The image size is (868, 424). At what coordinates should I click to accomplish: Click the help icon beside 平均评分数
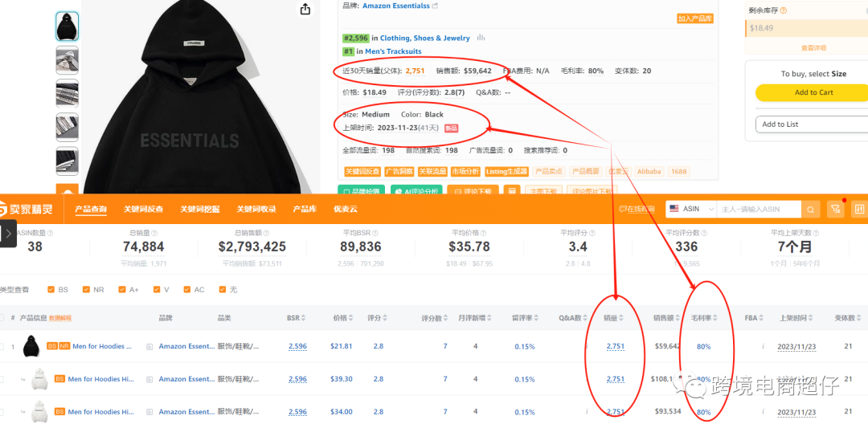pos(703,234)
